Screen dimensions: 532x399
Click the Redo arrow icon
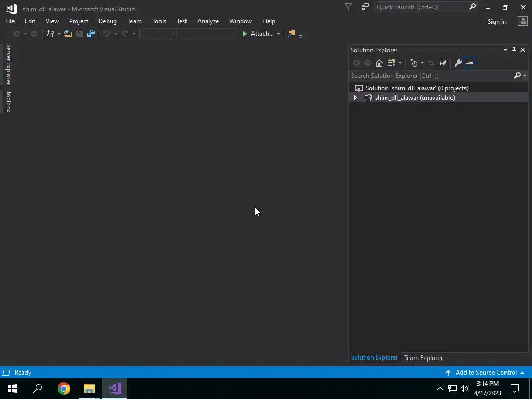click(125, 34)
